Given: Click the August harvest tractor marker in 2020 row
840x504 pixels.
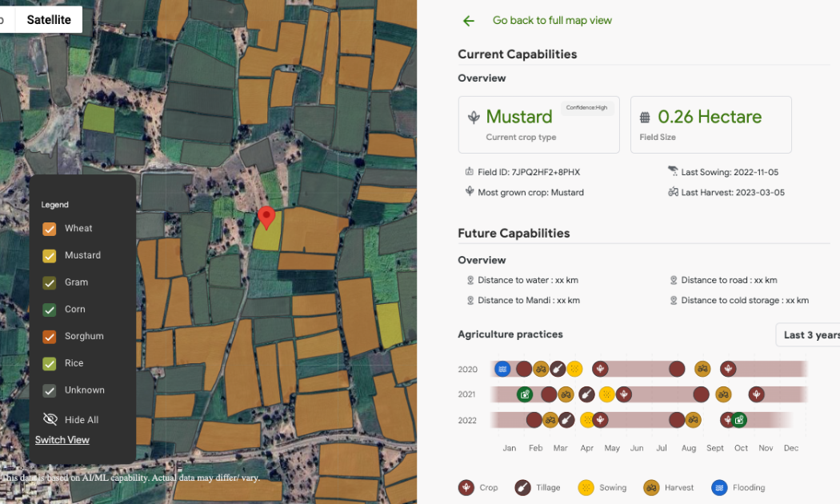Looking at the screenshot, I should [702, 369].
